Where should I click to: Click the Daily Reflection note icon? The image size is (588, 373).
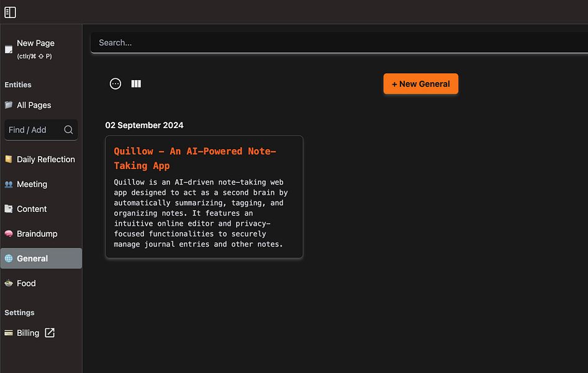[9, 159]
